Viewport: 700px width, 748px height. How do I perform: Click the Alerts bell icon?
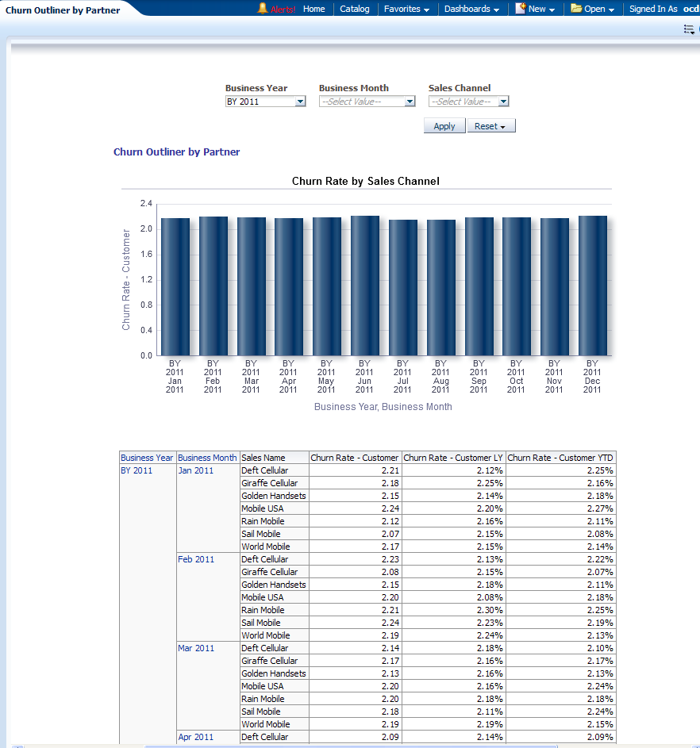pos(263,9)
